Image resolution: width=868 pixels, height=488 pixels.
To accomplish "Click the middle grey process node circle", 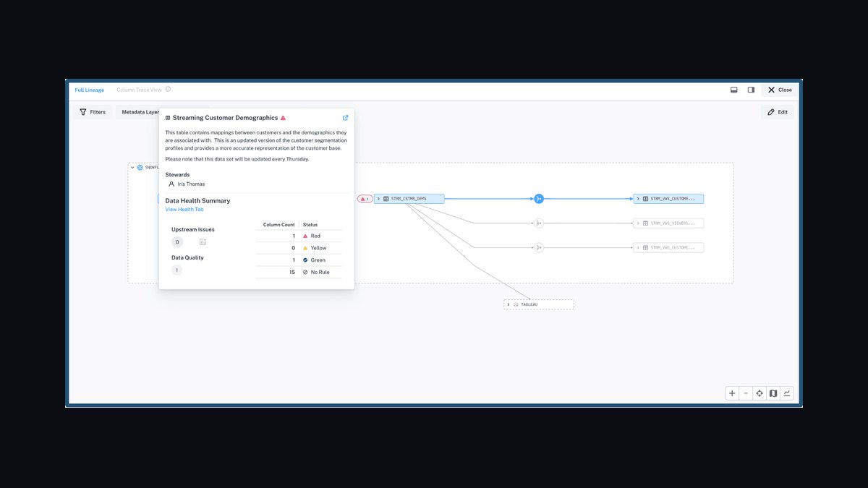I will (x=538, y=223).
